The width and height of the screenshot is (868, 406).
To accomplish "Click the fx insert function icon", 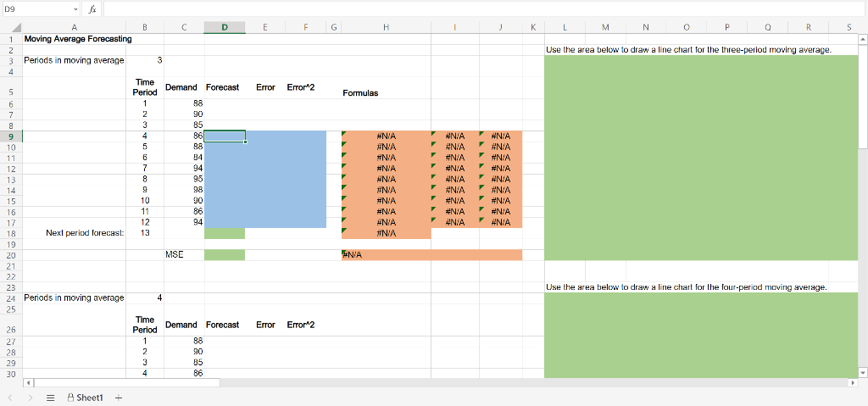I will click(x=92, y=9).
